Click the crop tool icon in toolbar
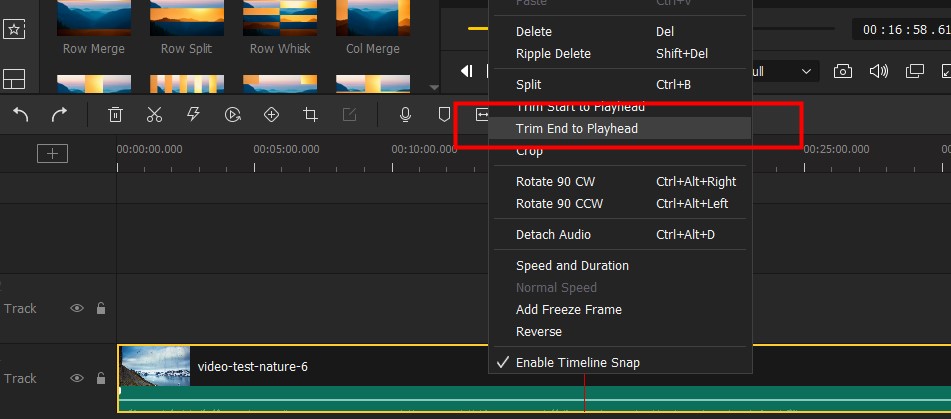The height and width of the screenshot is (419, 951). click(x=310, y=115)
